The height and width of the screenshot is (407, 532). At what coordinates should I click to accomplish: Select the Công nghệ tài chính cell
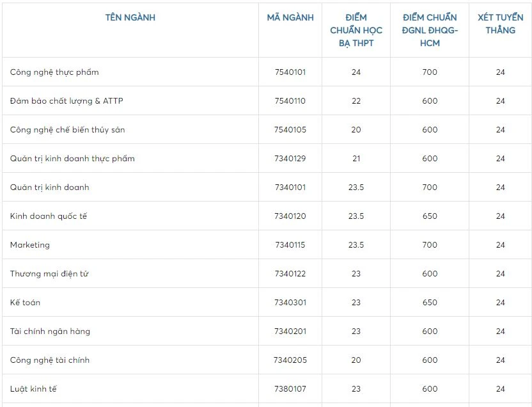(x=50, y=360)
